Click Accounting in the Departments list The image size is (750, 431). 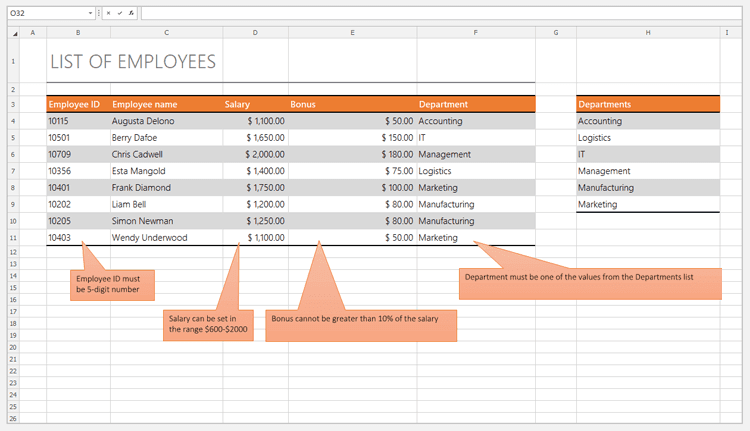[x=648, y=121]
